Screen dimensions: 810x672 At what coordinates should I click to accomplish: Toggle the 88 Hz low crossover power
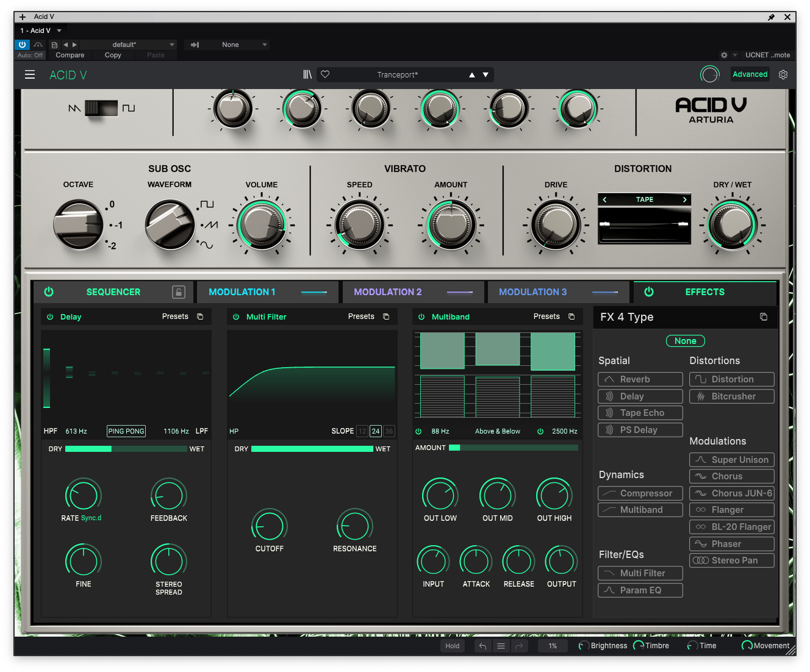coord(418,431)
